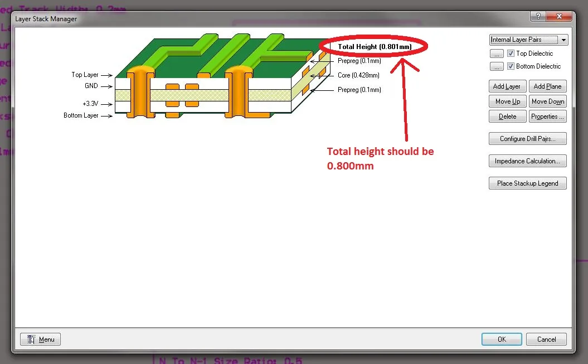Select the Core (0.428mm) label
The width and height of the screenshot is (588, 364).
pyautogui.click(x=358, y=75)
